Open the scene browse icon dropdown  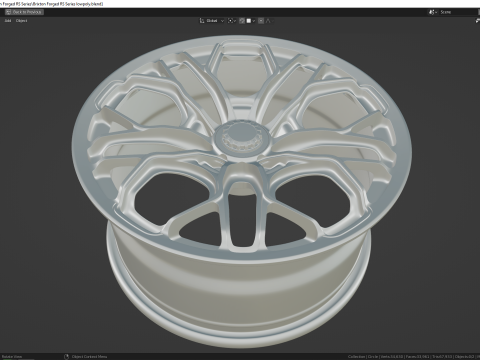(433, 12)
